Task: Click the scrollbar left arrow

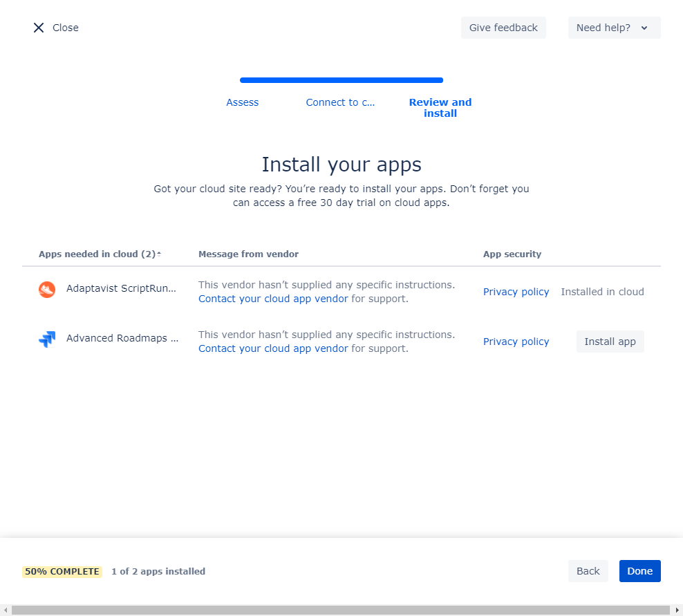Action: point(6,610)
